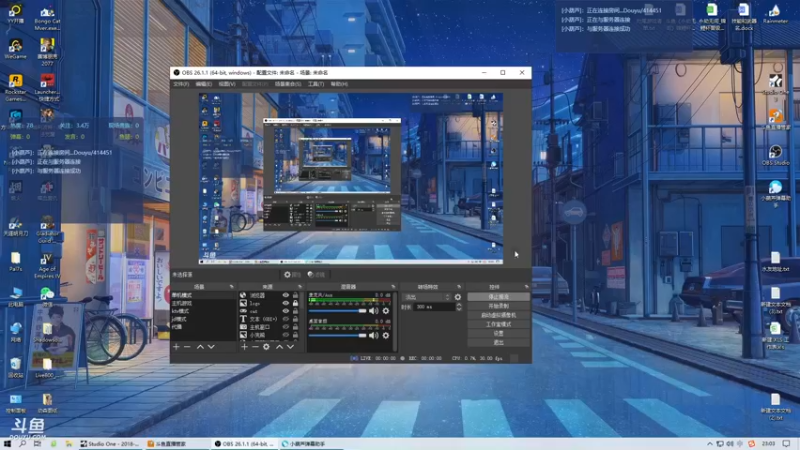Toggle visibility of 主机窗口 source
The height and width of the screenshot is (450, 800).
click(x=286, y=327)
